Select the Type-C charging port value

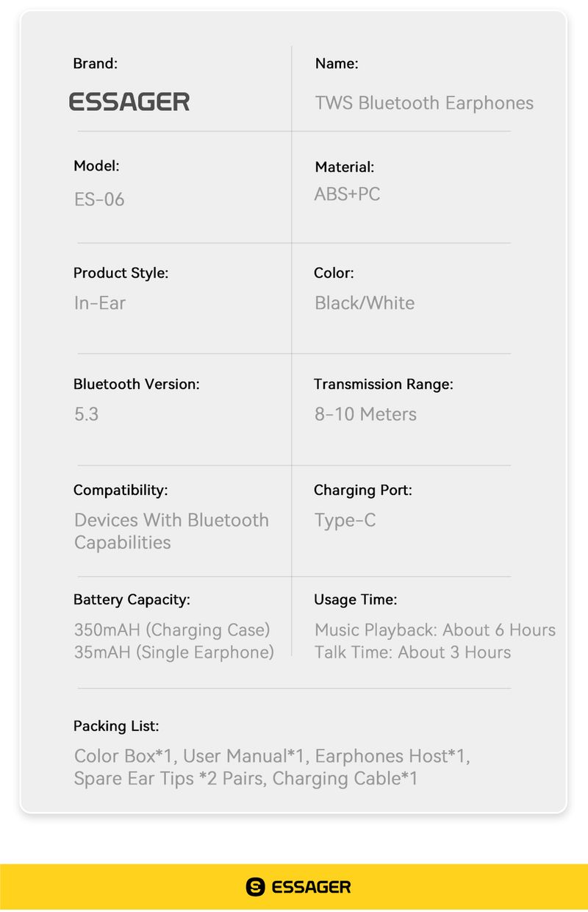[x=345, y=521]
